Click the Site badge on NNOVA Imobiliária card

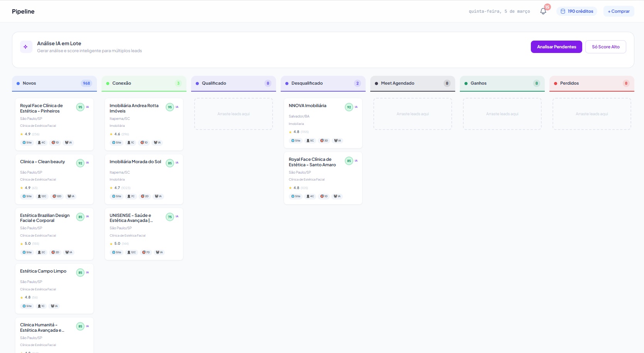pos(296,140)
